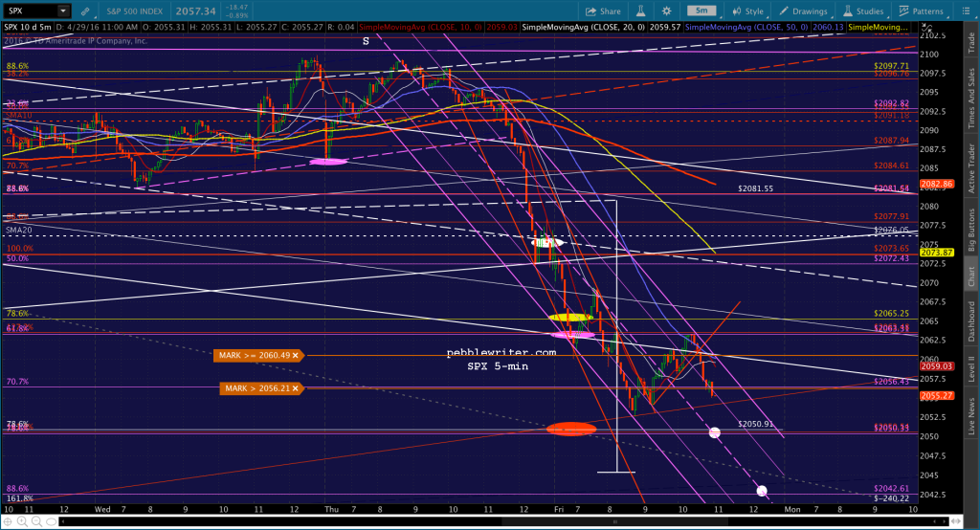This screenshot has height=530, width=980.
Task: Click the symbol link chain icon
Action: tap(85, 11)
